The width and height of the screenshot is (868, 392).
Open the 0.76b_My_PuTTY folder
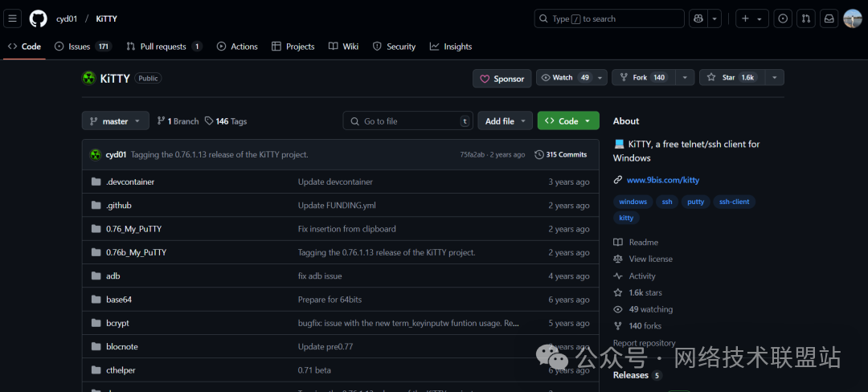click(x=136, y=252)
